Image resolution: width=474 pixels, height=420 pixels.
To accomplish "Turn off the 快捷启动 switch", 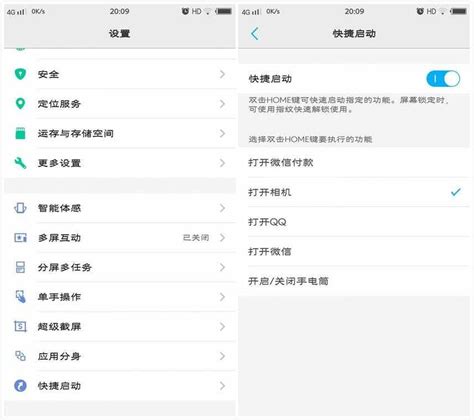I will (443, 79).
